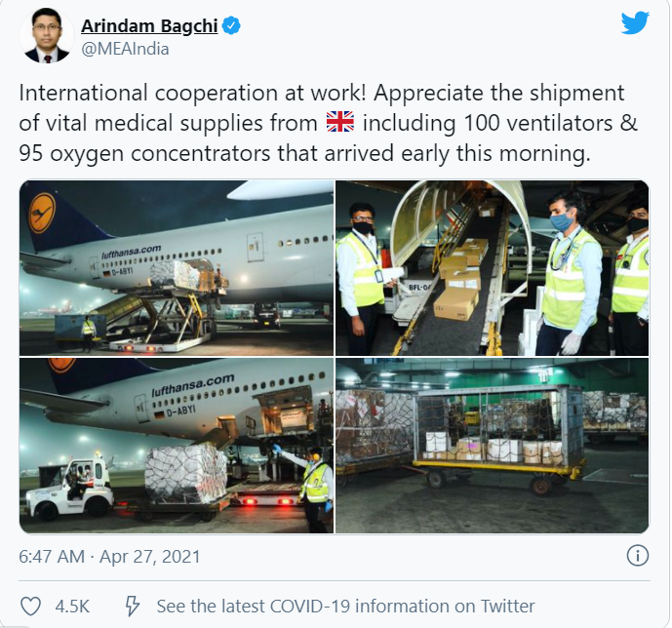Open the 6:47 AM timestamp
672x628 pixels.
52,557
